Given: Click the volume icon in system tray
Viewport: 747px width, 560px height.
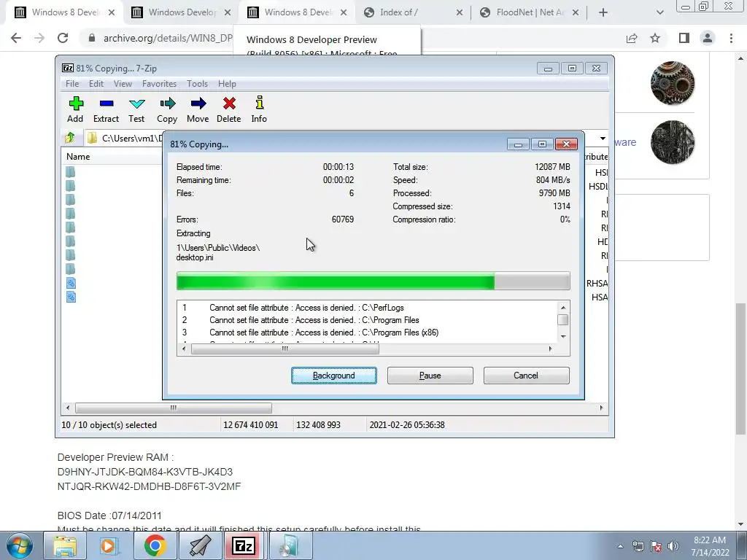Looking at the screenshot, I should click(x=673, y=546).
